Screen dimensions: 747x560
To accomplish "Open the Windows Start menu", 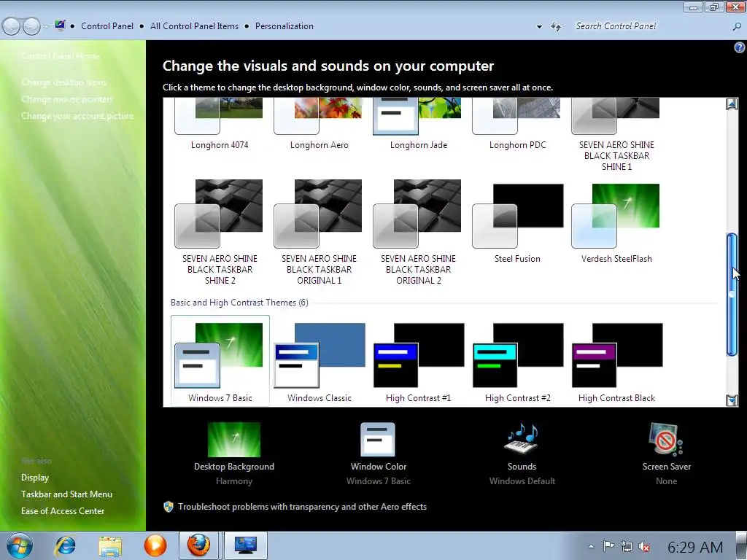I will click(20, 545).
